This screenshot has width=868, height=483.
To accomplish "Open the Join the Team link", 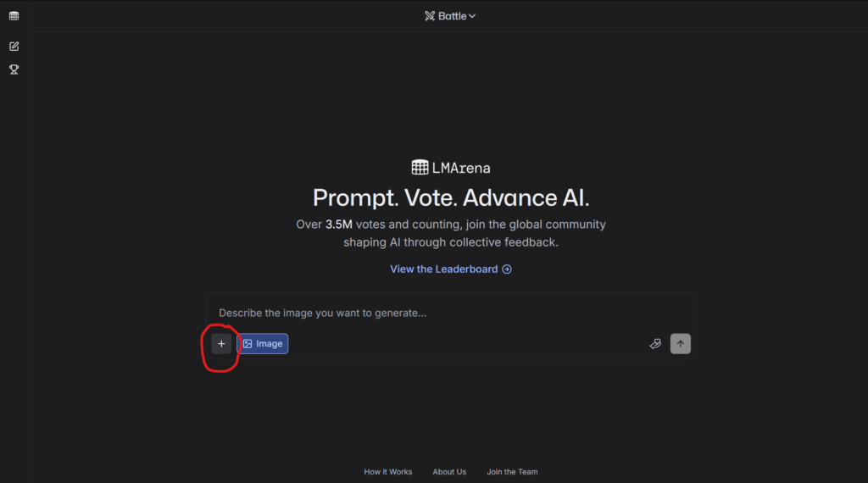I will click(512, 472).
